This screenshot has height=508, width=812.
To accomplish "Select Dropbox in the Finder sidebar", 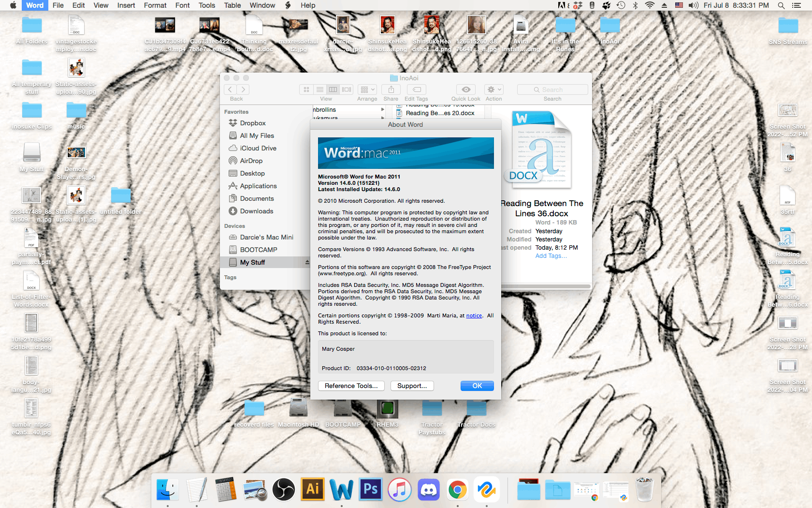I will tap(265, 123).
